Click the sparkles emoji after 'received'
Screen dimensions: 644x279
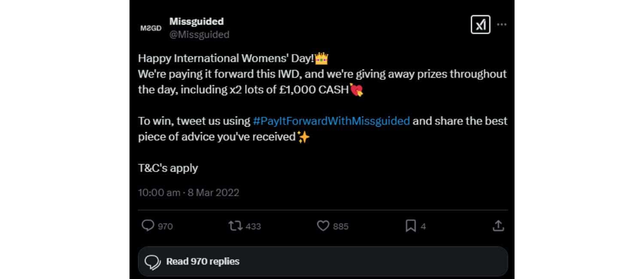tap(303, 137)
